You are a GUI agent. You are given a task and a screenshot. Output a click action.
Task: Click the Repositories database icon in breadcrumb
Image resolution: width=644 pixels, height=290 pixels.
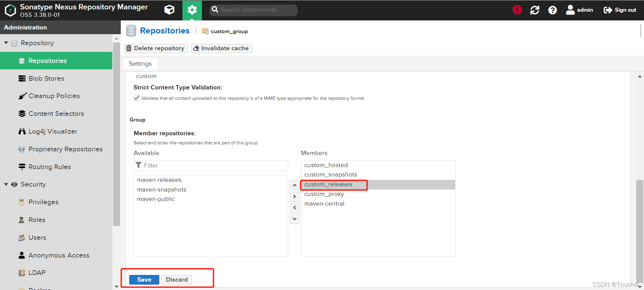pyautogui.click(x=131, y=30)
